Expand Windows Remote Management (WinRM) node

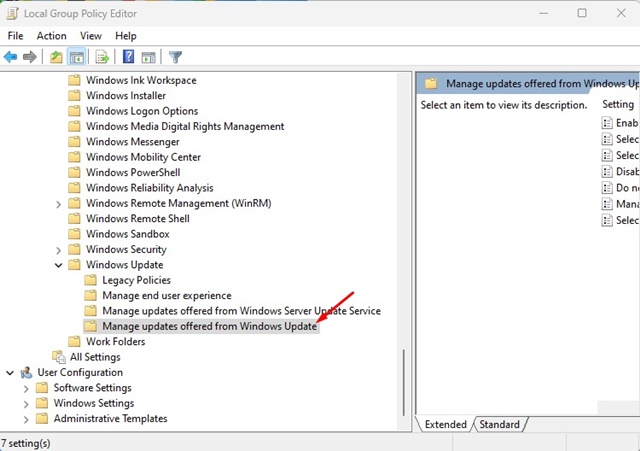[x=58, y=204]
